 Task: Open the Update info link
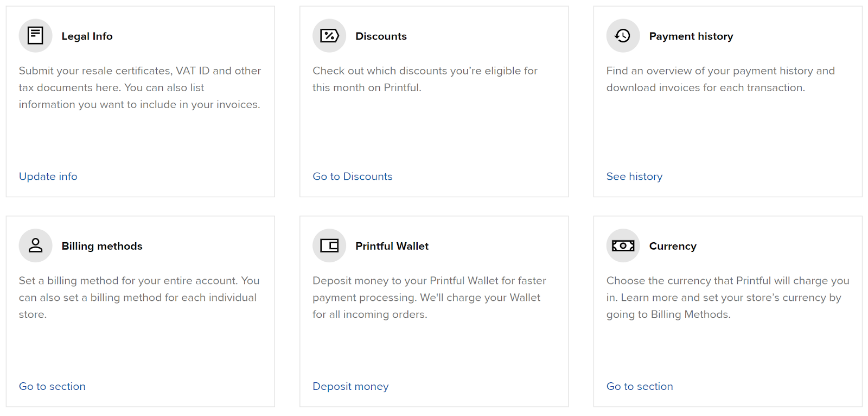tap(48, 177)
